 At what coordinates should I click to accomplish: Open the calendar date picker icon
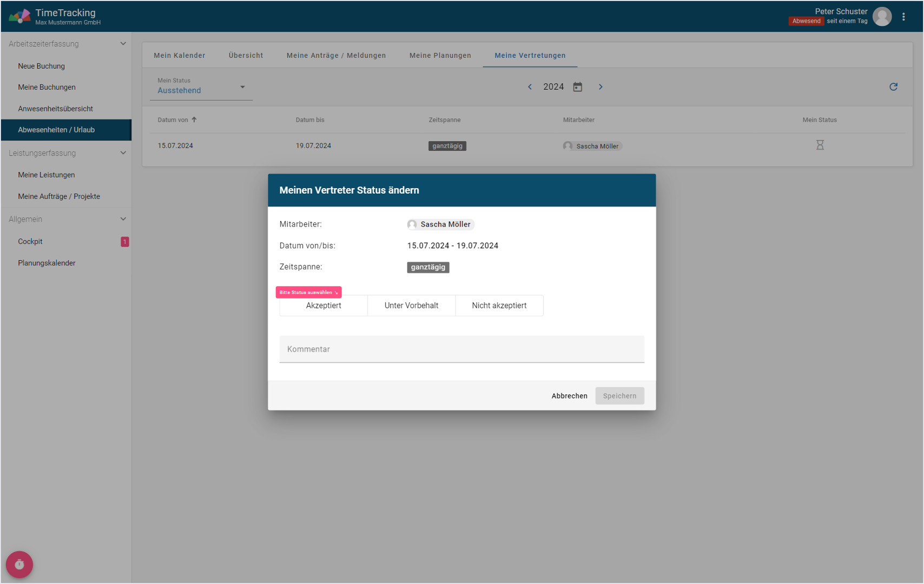coord(578,87)
